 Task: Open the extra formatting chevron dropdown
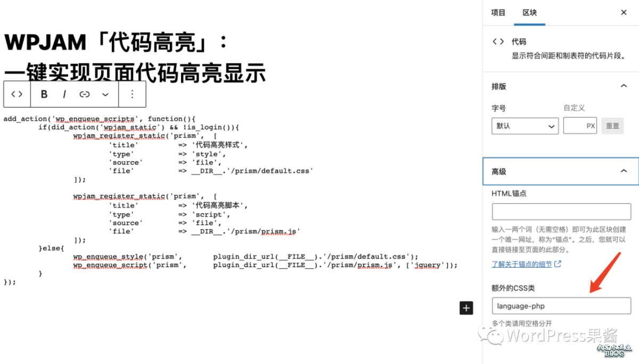click(x=105, y=94)
